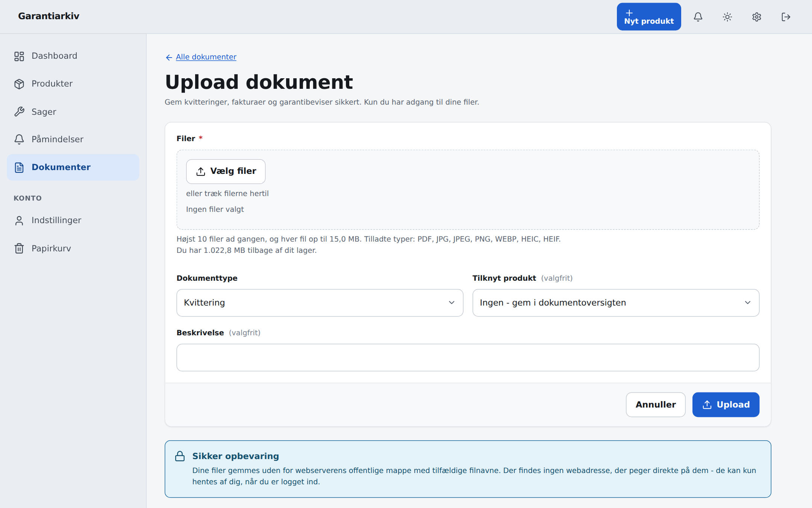Image resolution: width=812 pixels, height=508 pixels.
Task: Click 'eller træk filerne hertil' text
Action: point(227,193)
